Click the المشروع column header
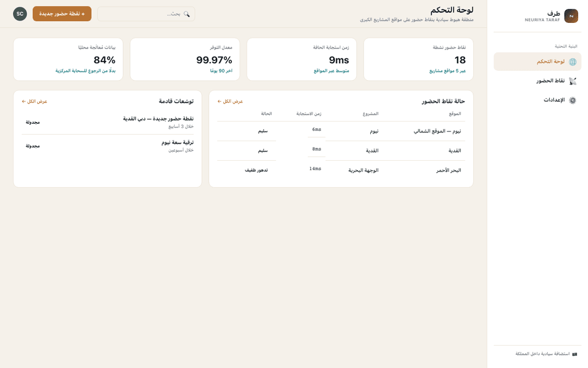The height and width of the screenshot is (368, 588). click(371, 114)
